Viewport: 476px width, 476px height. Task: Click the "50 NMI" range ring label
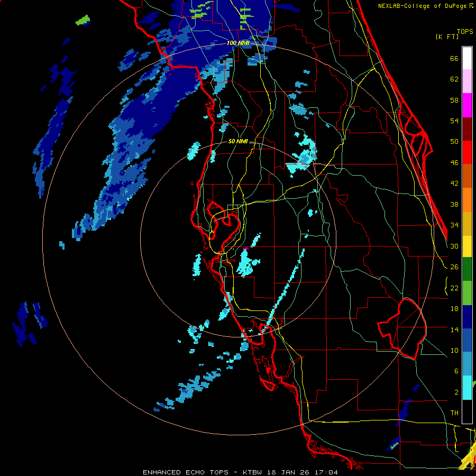[x=238, y=141]
